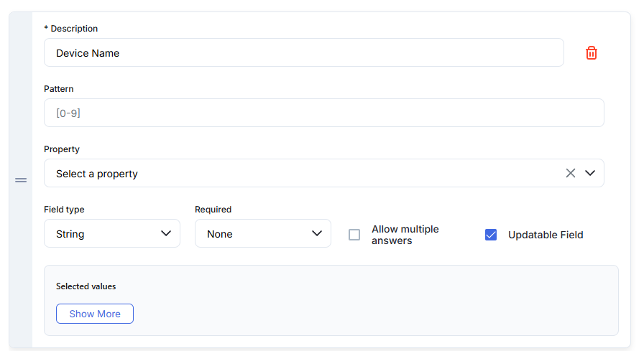Screen dimensions: 644x351
Task: Click the drag handle on the left edge
Action: [21, 180]
